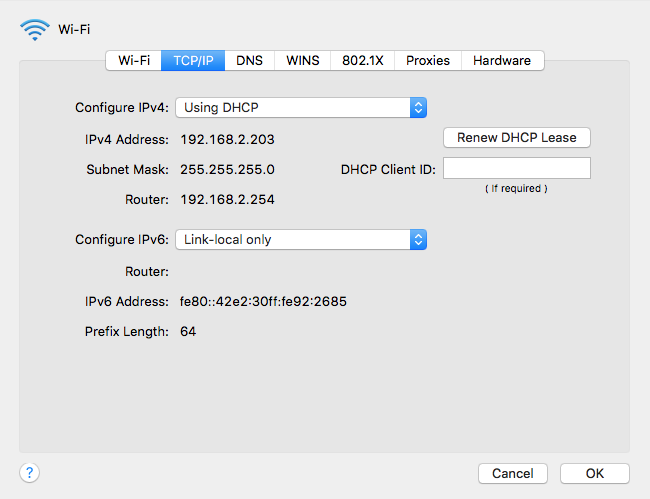650x499 pixels.
Task: Click the "( If required )" hint text
Action: click(x=516, y=189)
